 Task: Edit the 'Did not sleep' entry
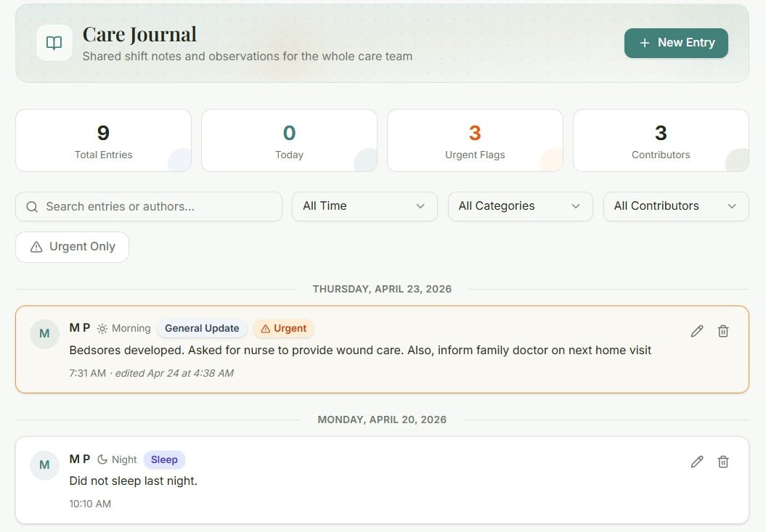coord(697,462)
